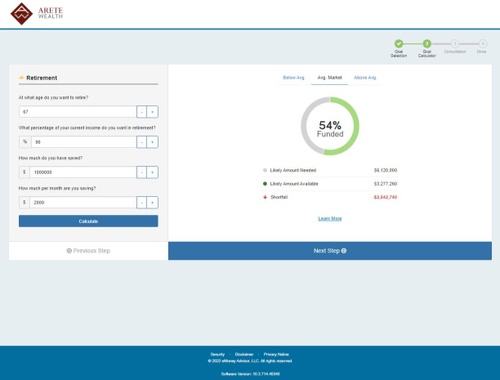Screen dimensions: 500x380
Task: Increase the retirement age with plus
Action: coord(153,112)
